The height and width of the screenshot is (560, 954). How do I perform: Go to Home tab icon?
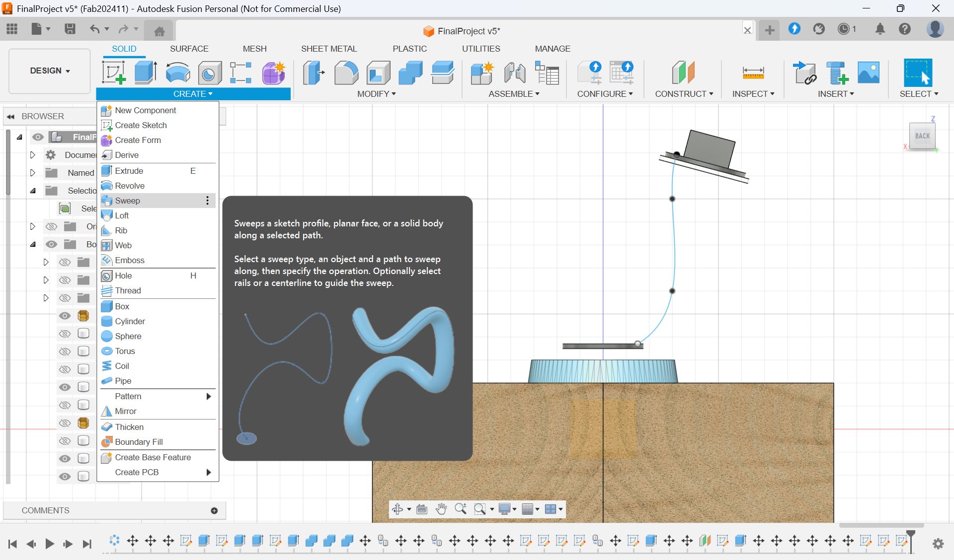[159, 31]
